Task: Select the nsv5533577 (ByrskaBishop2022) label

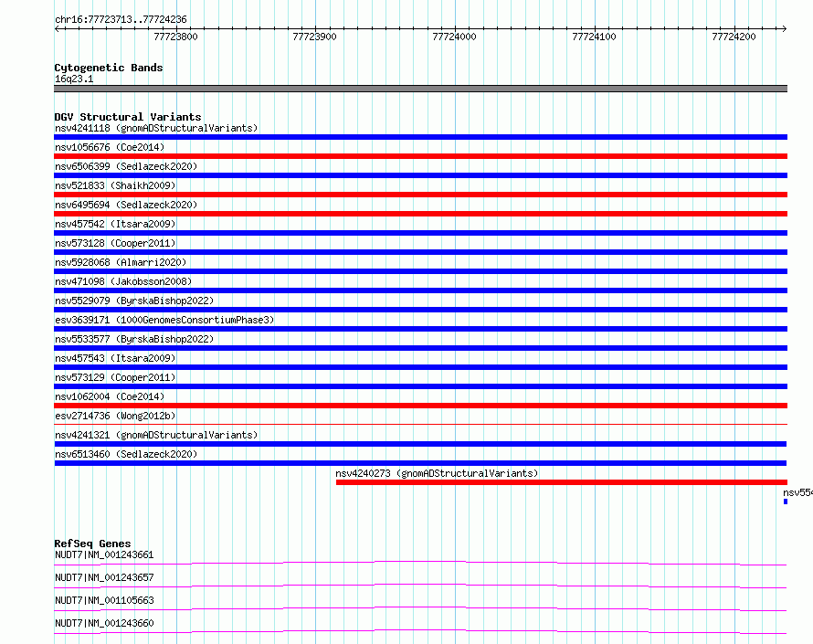Action: pos(134,339)
